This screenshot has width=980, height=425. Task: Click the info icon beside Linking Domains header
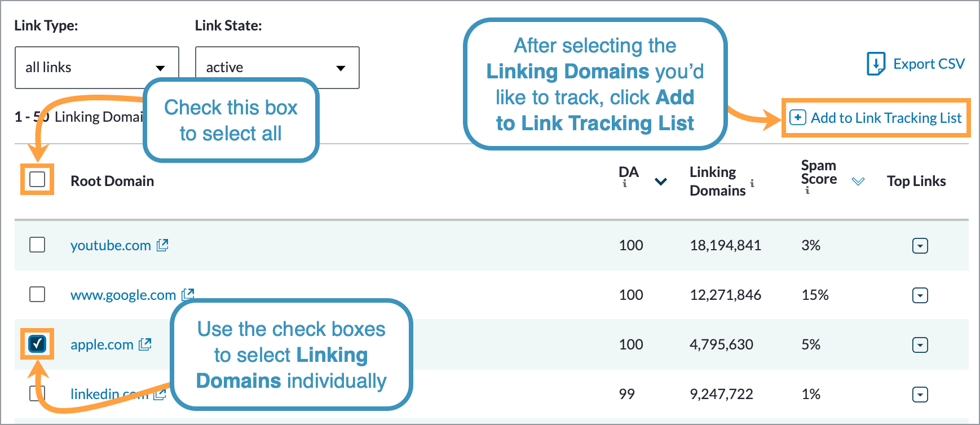(752, 183)
